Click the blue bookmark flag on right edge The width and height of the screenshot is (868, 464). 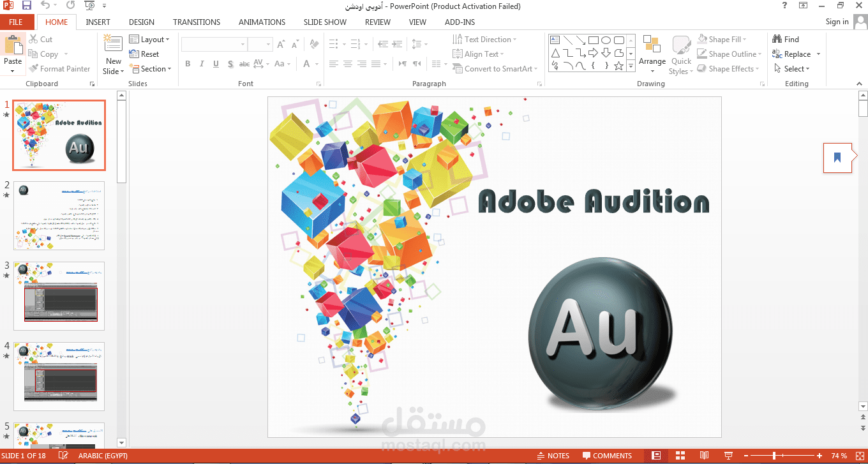click(837, 157)
